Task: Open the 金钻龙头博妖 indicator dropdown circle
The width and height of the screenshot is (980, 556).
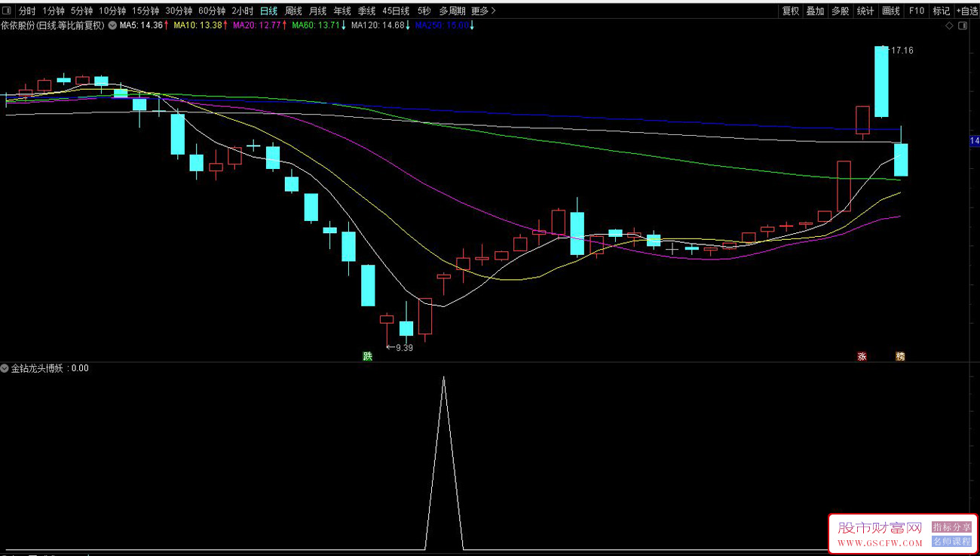Action: coord(5,368)
